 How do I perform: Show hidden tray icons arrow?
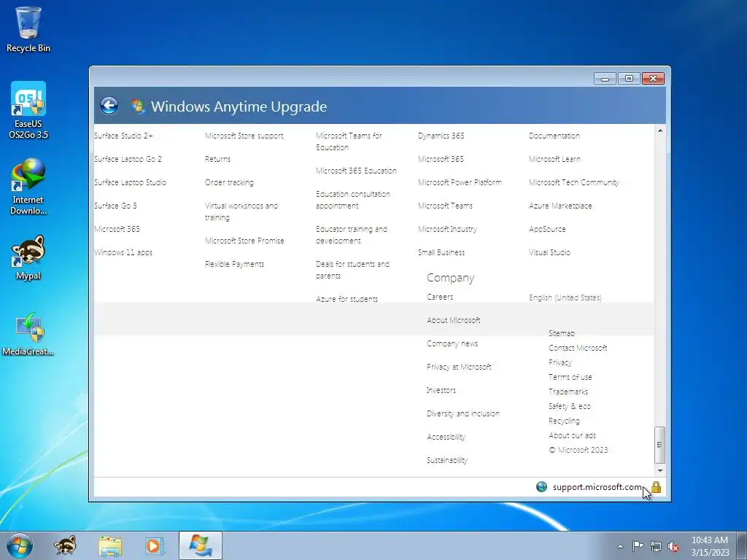(620, 546)
